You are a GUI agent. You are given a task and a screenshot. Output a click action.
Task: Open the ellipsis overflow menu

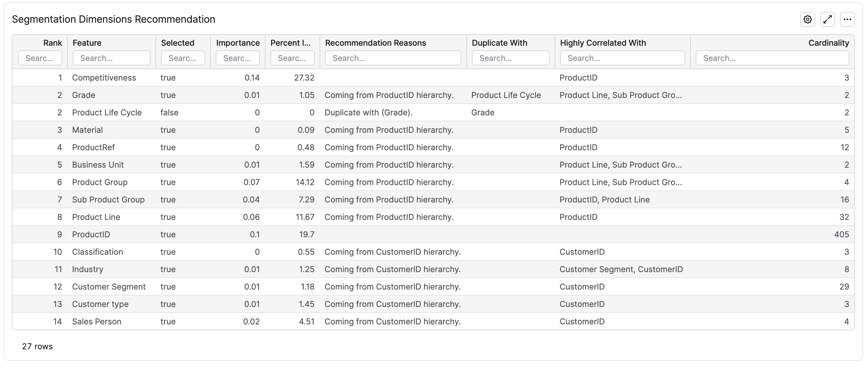(x=848, y=19)
